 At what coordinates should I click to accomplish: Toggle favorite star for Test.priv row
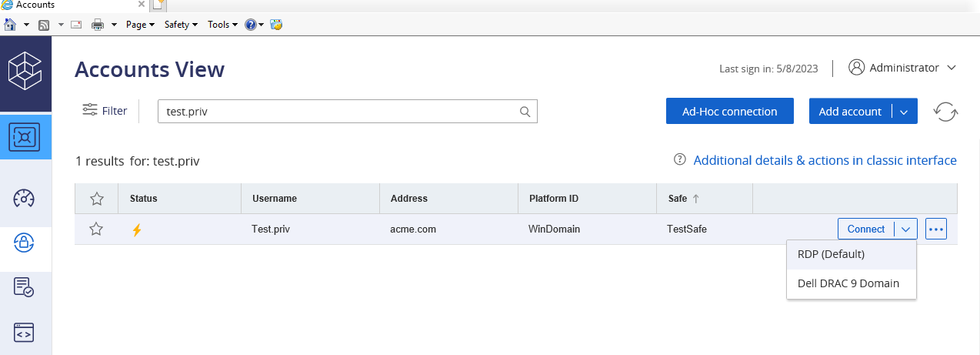pyautogui.click(x=96, y=229)
